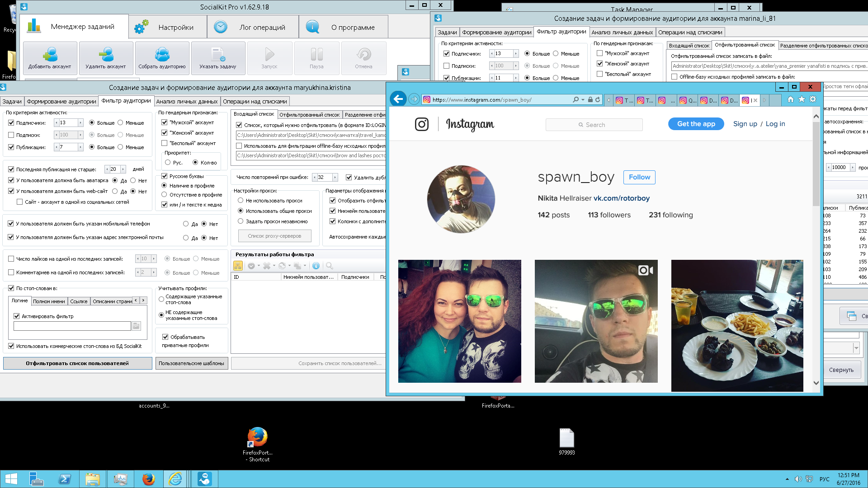Select 'Не использовать прокси' radio button
The height and width of the screenshot is (488, 868).
[241, 201]
